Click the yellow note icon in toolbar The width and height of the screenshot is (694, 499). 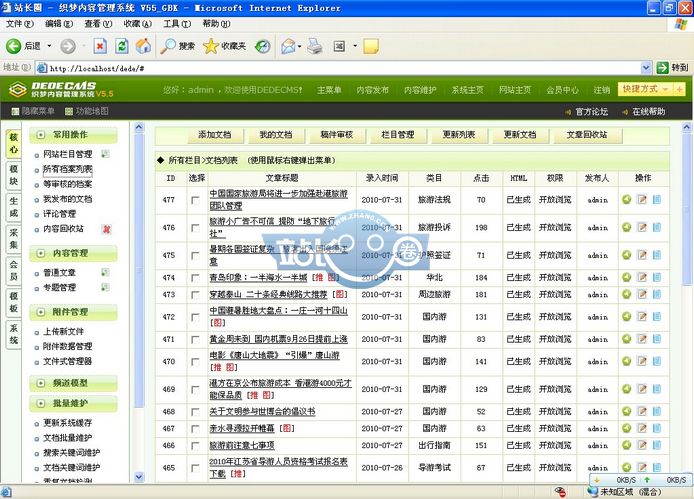370,46
